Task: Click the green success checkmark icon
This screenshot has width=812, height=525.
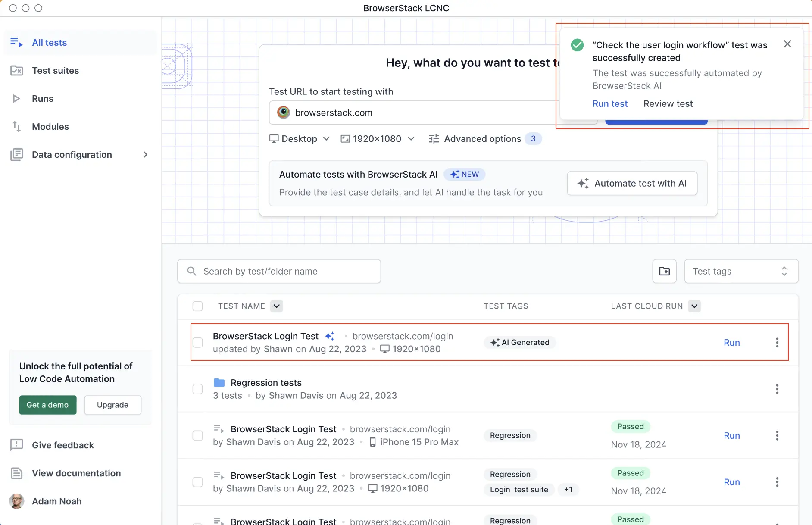Action: point(577,45)
